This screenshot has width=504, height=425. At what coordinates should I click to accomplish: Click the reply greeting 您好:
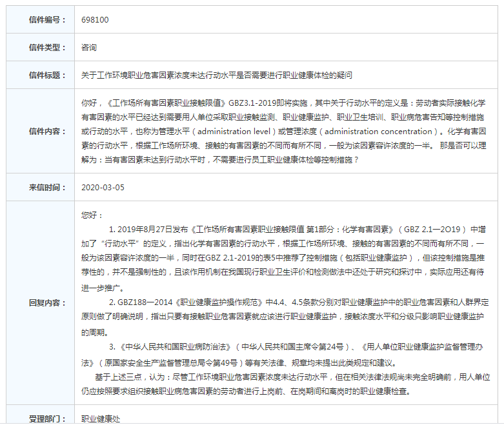pyautogui.click(x=92, y=214)
